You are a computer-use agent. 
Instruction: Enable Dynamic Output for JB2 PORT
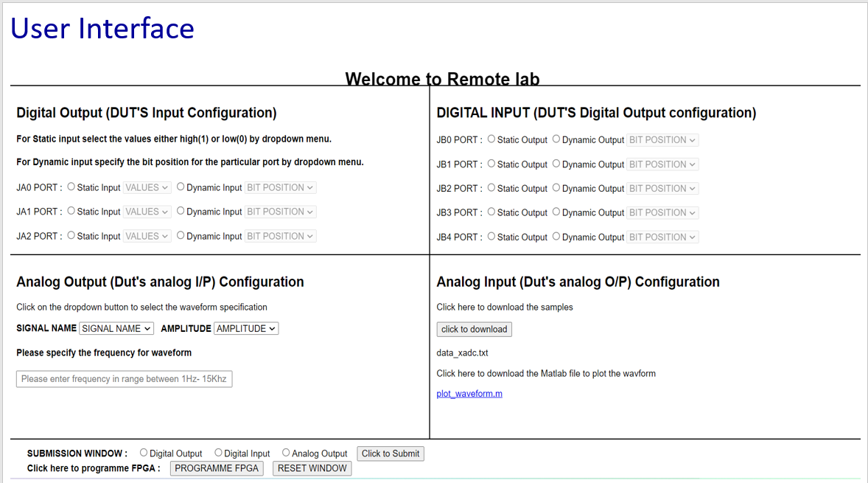pos(556,188)
